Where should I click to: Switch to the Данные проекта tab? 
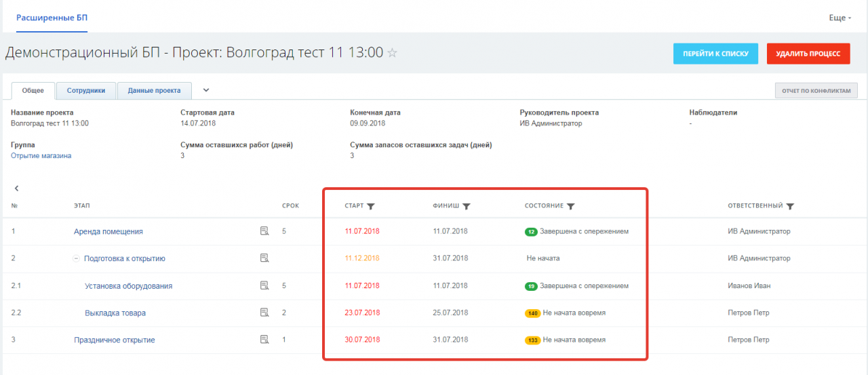point(154,90)
